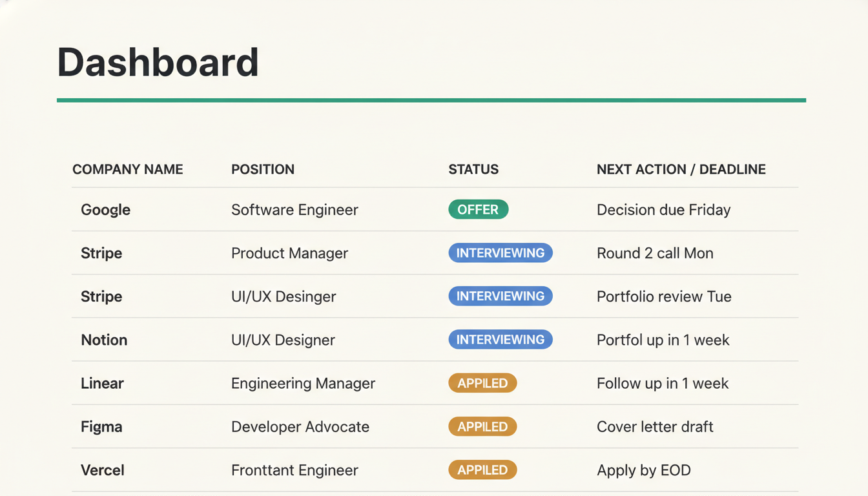The height and width of the screenshot is (496, 868).
Task: Click the APPILED badge on the Linear row
Action: click(x=482, y=383)
